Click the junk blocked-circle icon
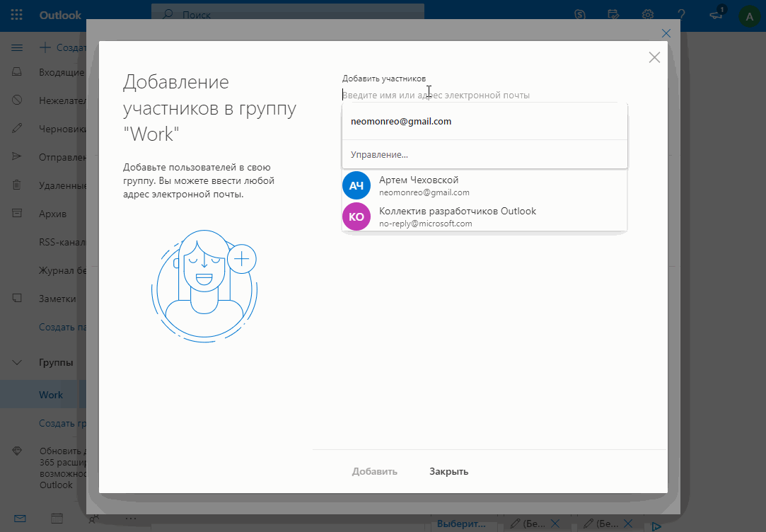 pos(16,100)
